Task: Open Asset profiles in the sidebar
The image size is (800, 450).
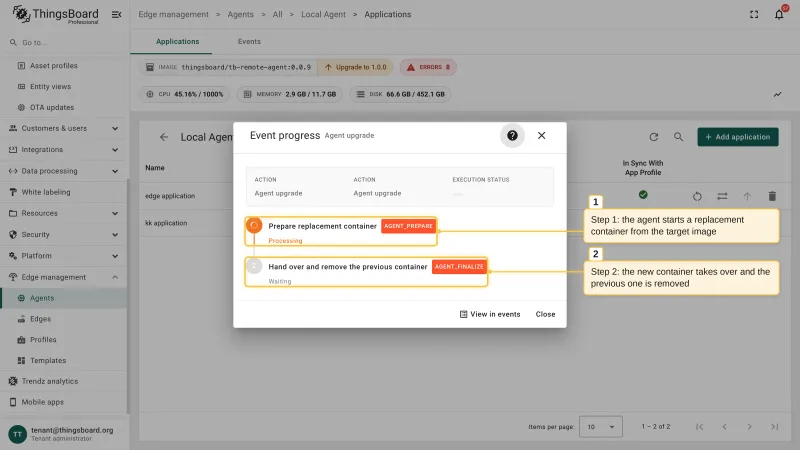Action: click(64, 65)
